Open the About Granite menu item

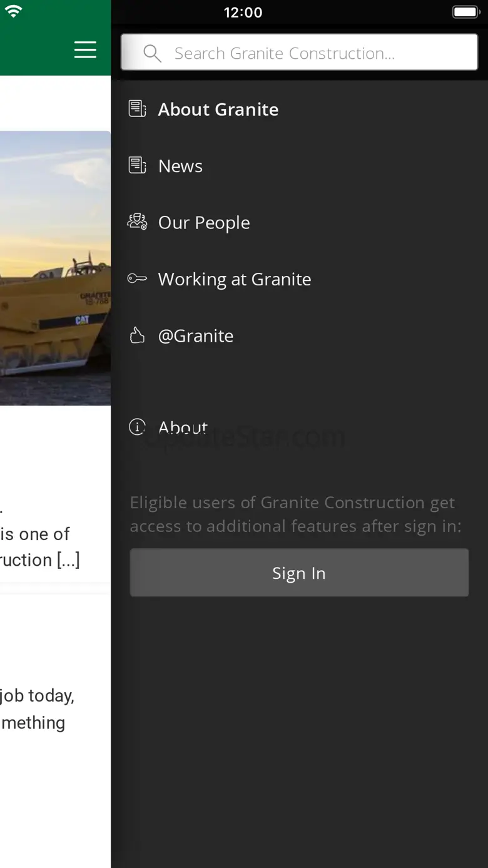218,110
